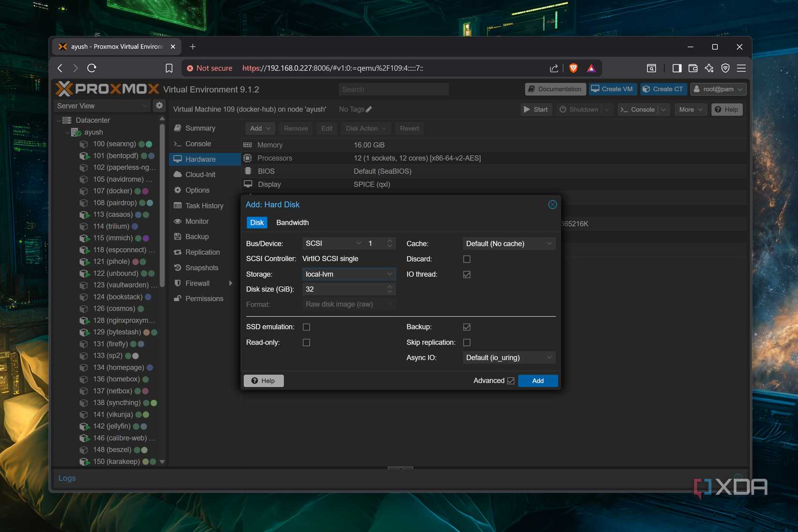The image size is (798, 532).
Task: Click the resource tree scrollbar
Action: [x=162, y=206]
